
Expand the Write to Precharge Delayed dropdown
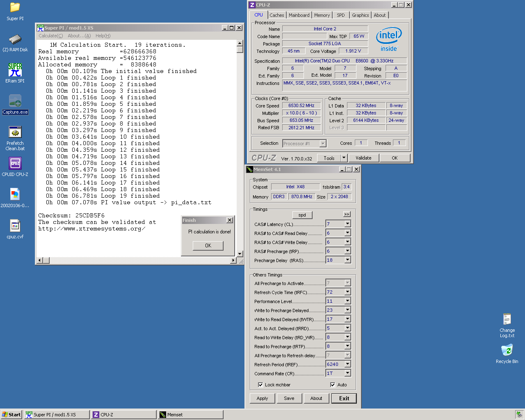coord(347,310)
